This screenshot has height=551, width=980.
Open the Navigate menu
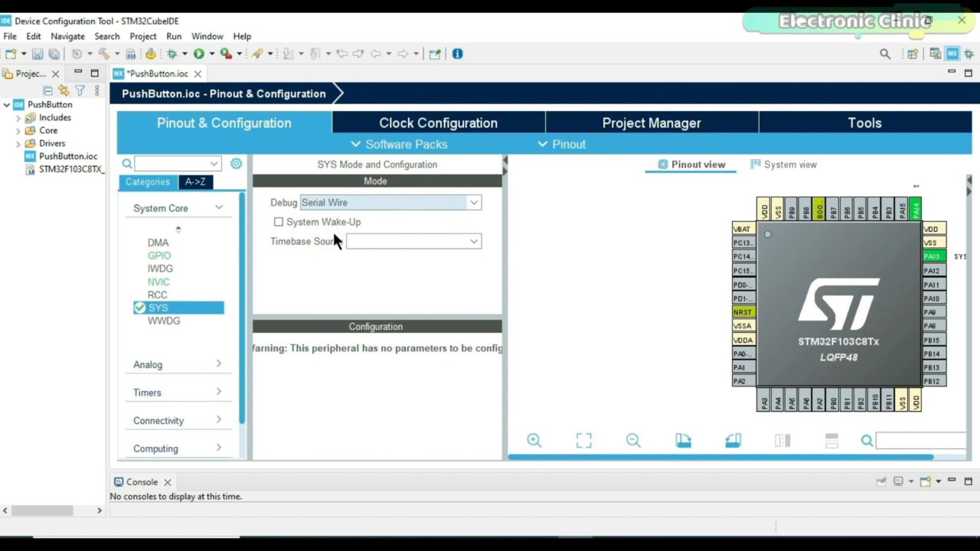(x=67, y=36)
